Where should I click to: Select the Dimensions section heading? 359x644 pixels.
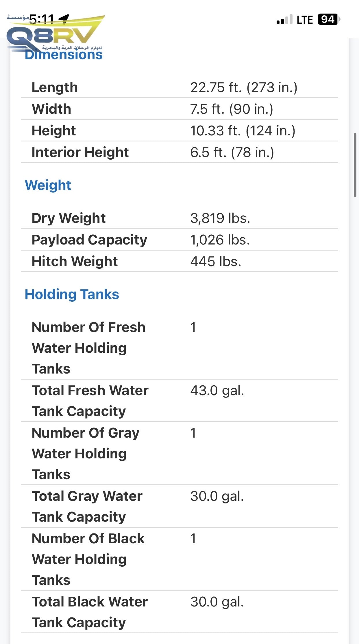pyautogui.click(x=64, y=55)
